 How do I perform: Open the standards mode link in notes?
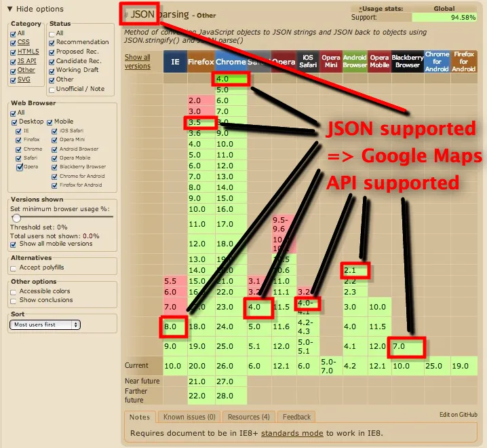point(292,433)
